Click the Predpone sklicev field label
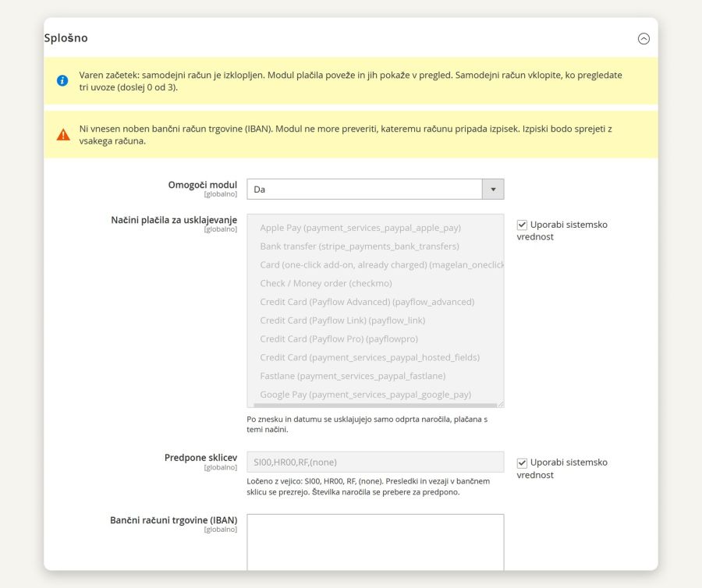702x588 pixels. point(200,458)
